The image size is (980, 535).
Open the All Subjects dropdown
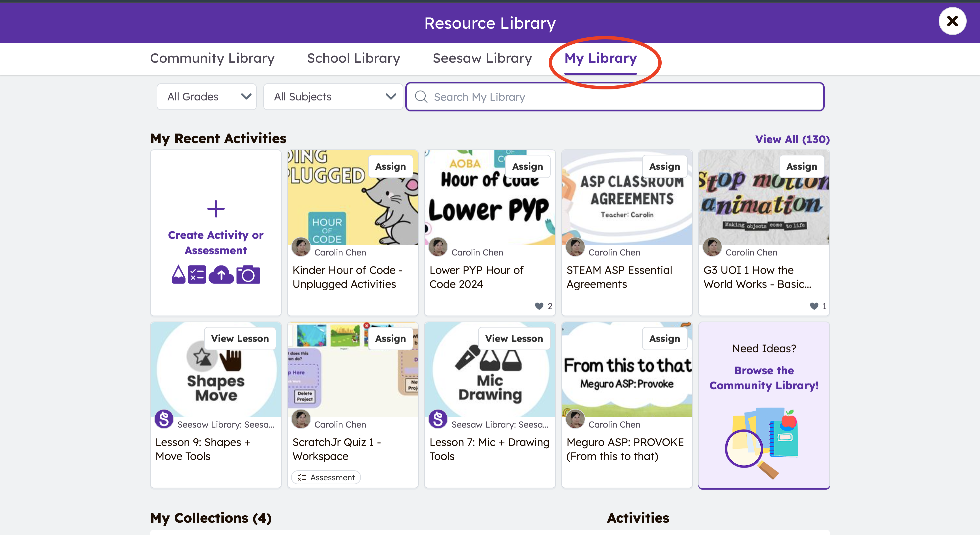[333, 97]
